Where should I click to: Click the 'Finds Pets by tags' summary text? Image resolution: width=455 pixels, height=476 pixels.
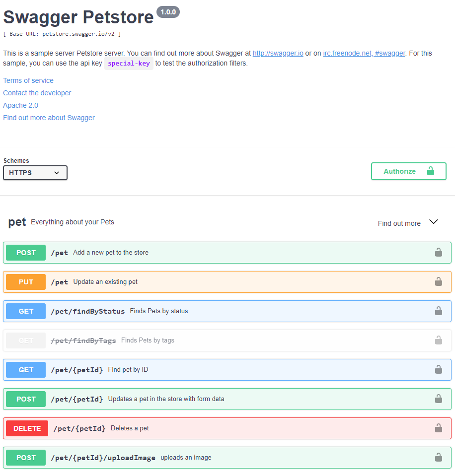(148, 340)
